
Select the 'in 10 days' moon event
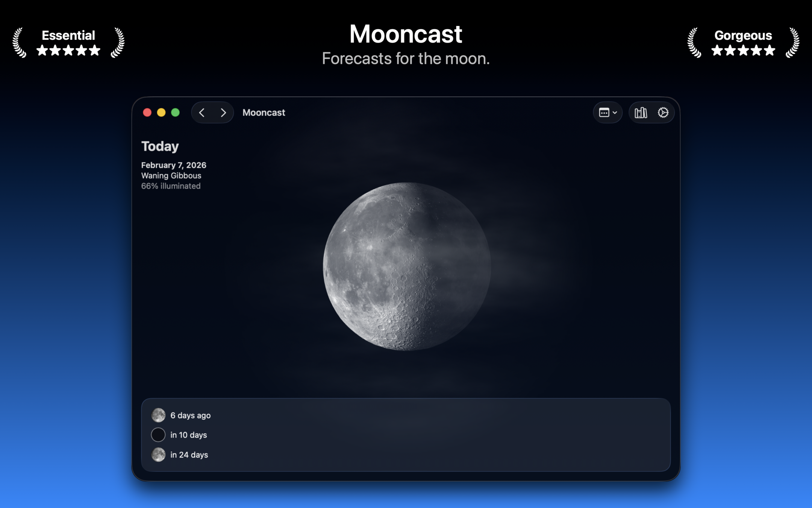[188, 435]
